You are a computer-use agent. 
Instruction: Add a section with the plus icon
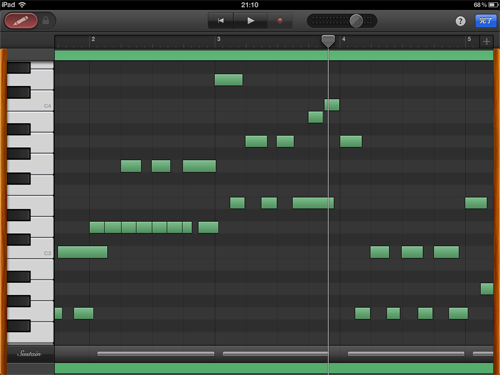pyautogui.click(x=486, y=41)
